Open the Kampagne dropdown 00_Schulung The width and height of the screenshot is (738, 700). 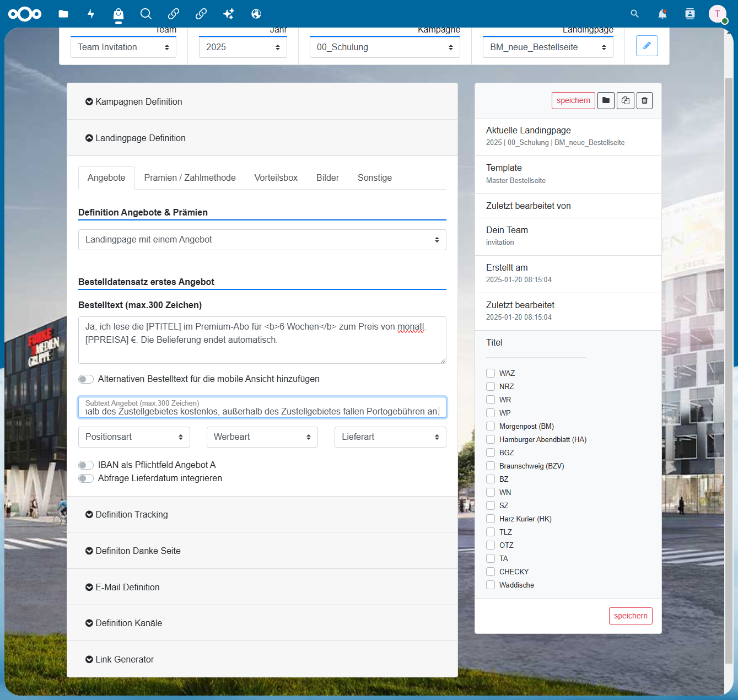point(385,47)
